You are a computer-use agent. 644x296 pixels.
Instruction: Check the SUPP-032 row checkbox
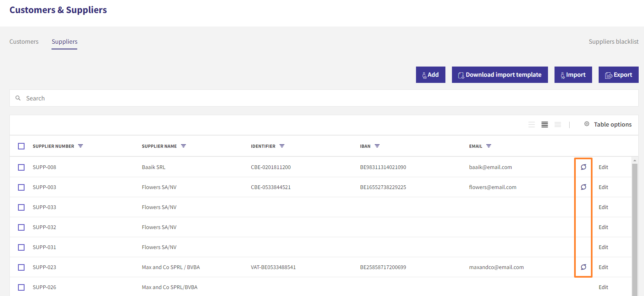coord(21,227)
